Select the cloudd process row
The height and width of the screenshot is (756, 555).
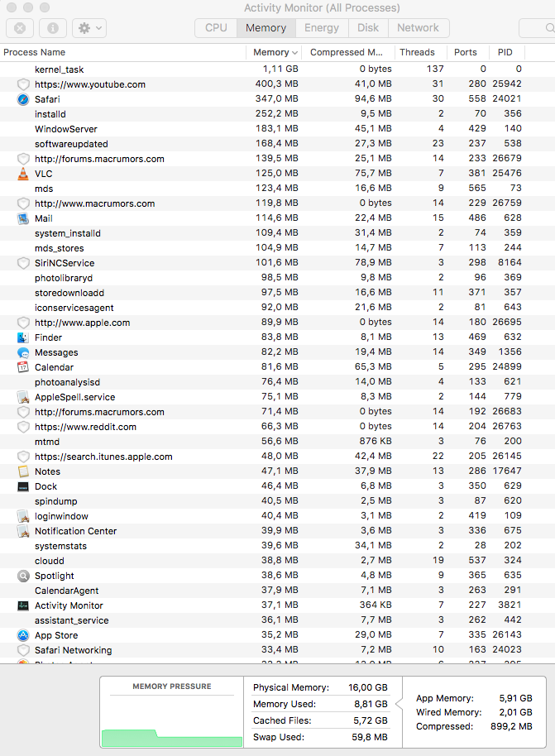[277, 561]
